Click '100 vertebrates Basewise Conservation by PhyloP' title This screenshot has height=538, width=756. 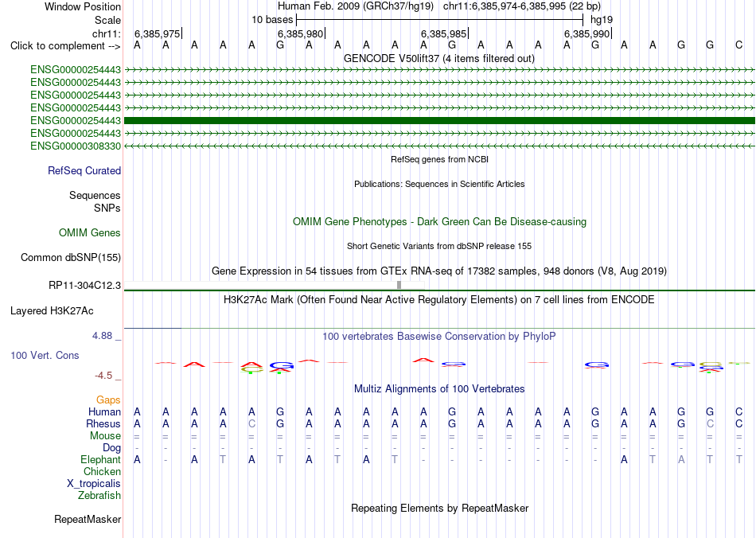tap(439, 337)
